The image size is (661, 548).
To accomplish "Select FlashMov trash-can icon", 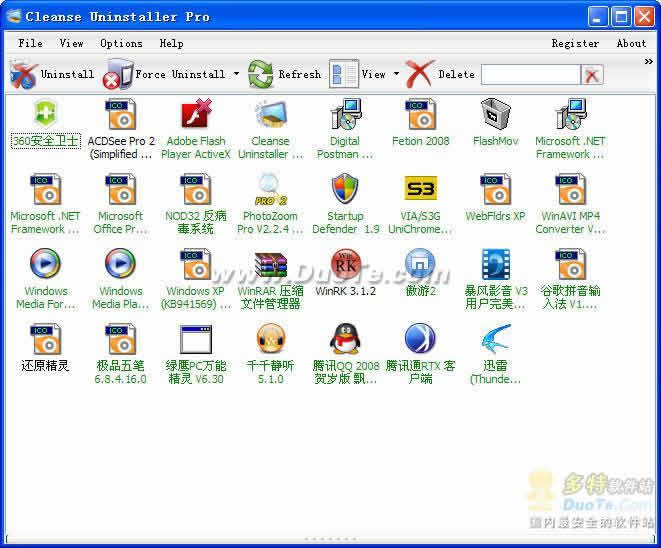I will 495,114.
